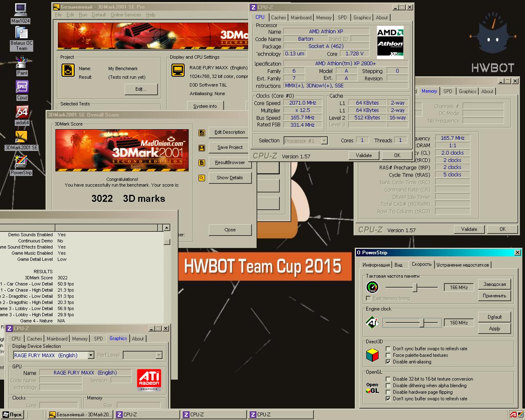This screenshot has width=525, height=420.
Task: Click the memory clock gauge icon in PowerStrip
Action: coord(372,287)
